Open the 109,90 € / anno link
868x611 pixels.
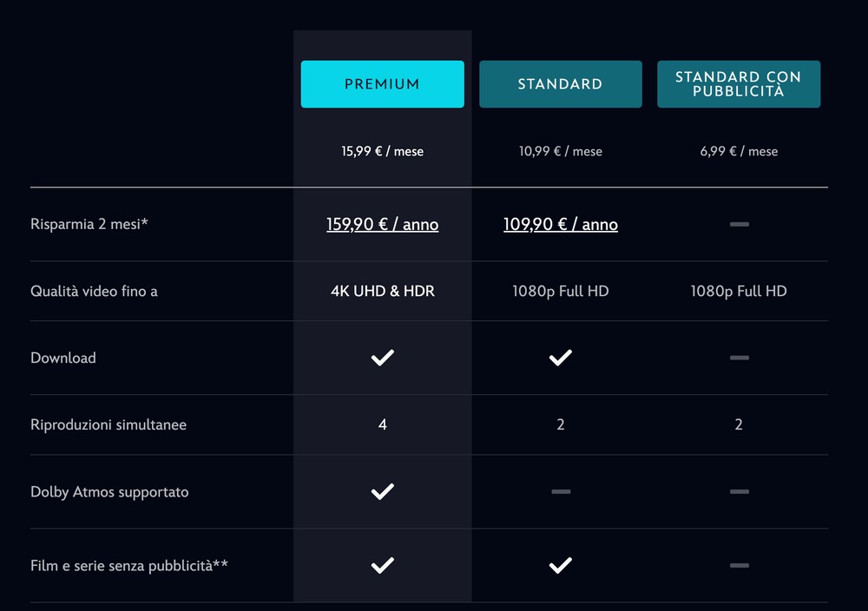[560, 225]
